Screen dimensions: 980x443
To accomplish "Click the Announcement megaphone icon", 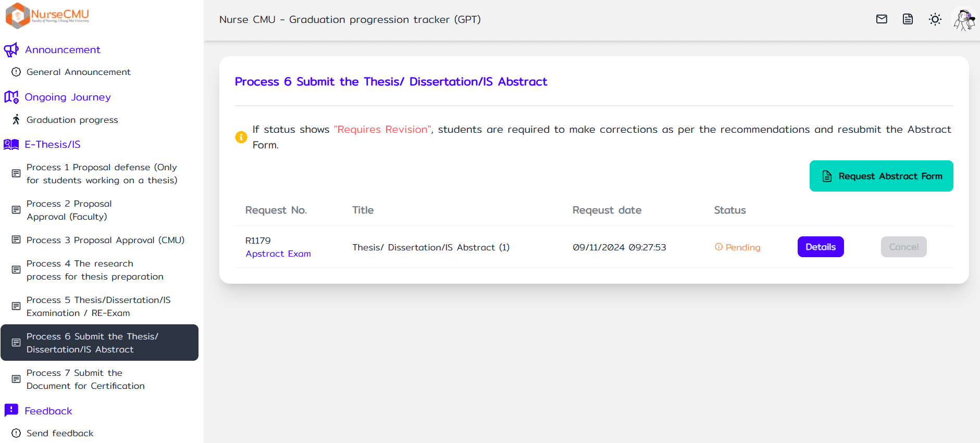I will pyautogui.click(x=11, y=50).
